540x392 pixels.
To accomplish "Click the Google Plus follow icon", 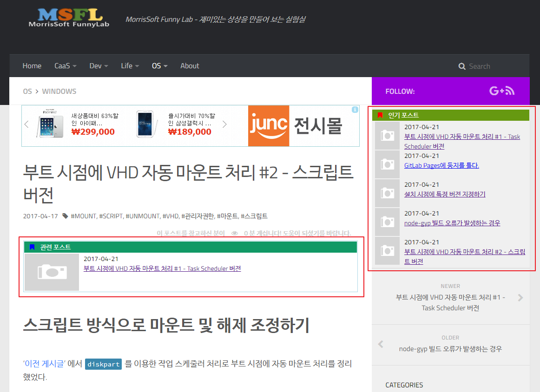I will point(496,91).
